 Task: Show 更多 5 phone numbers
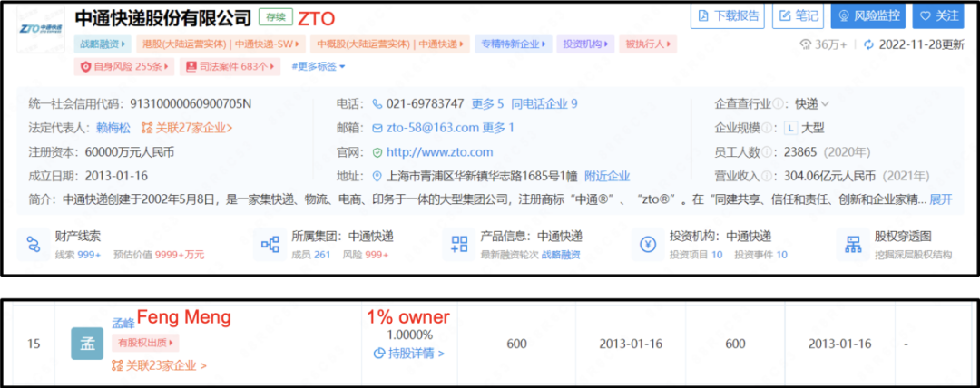pos(487,103)
